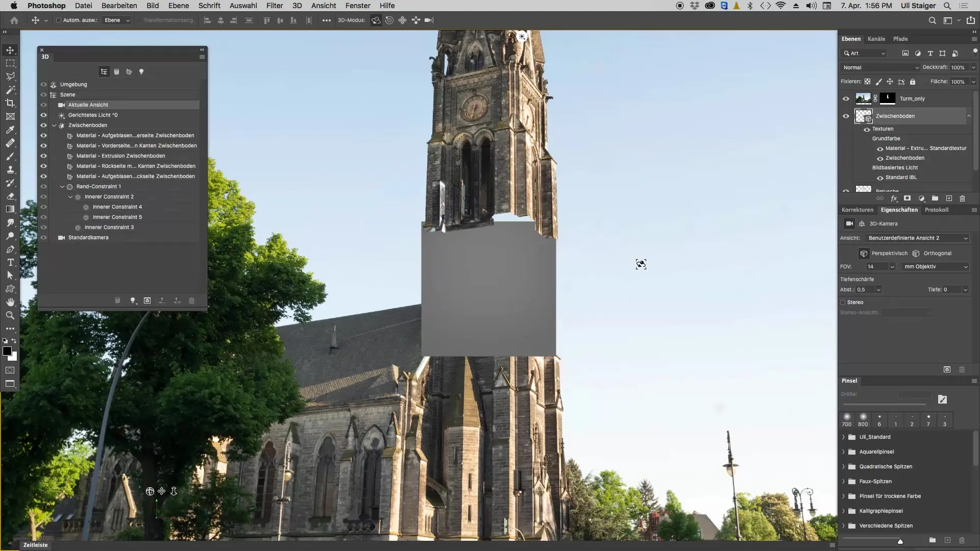980x551 pixels.
Task: Collapse Innerer Constraint 2 node
Action: [x=71, y=197]
